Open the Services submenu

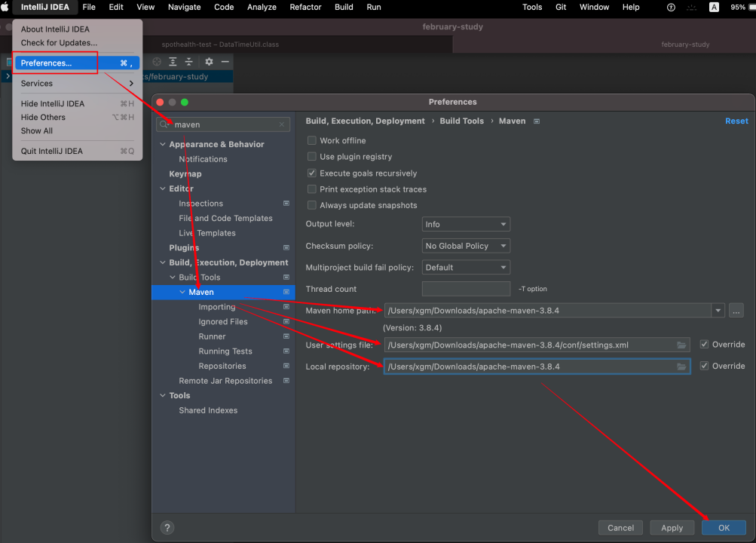click(77, 84)
